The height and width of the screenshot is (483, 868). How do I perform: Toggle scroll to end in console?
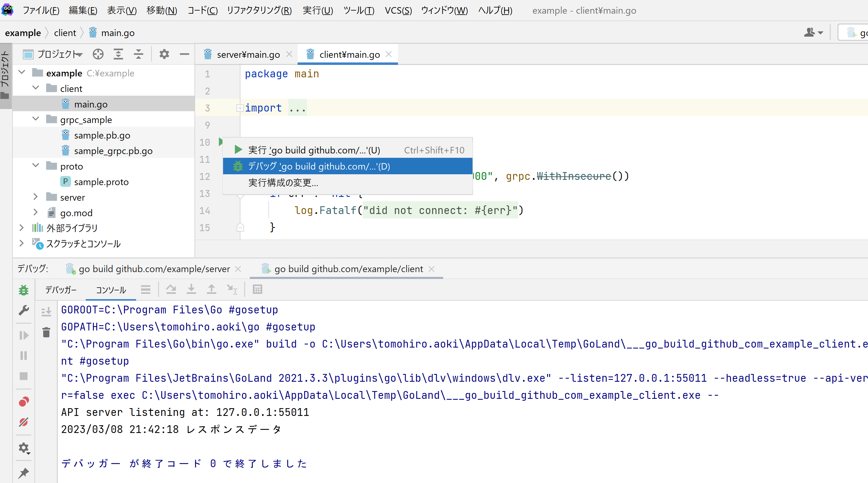tap(46, 312)
